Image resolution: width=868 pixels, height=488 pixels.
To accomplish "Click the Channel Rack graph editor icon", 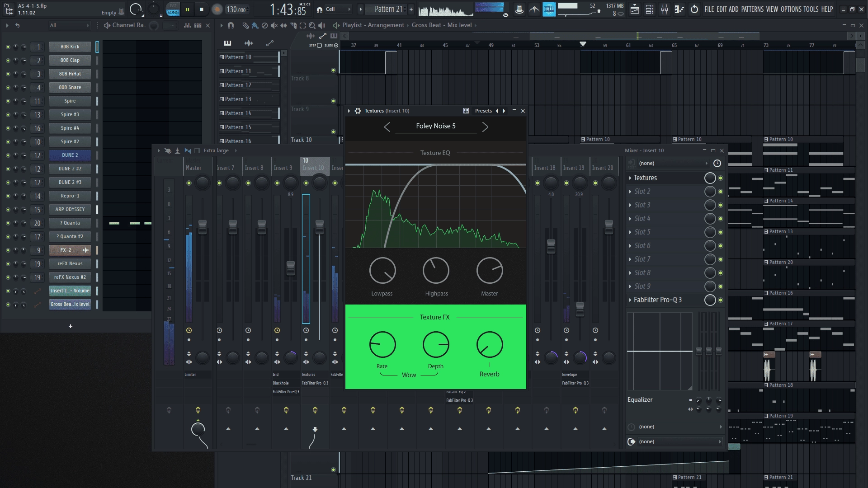I will click(187, 25).
